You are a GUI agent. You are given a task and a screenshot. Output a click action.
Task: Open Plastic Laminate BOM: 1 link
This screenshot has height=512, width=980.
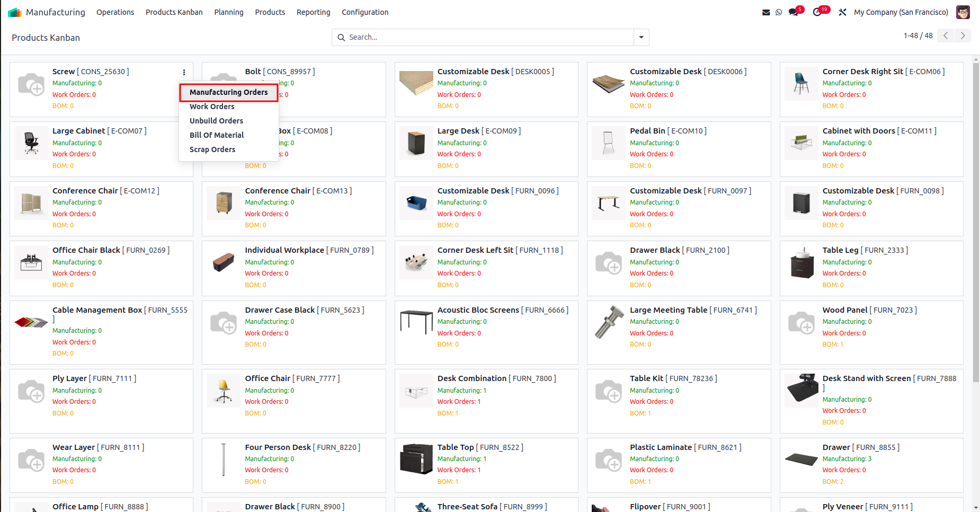click(640, 482)
